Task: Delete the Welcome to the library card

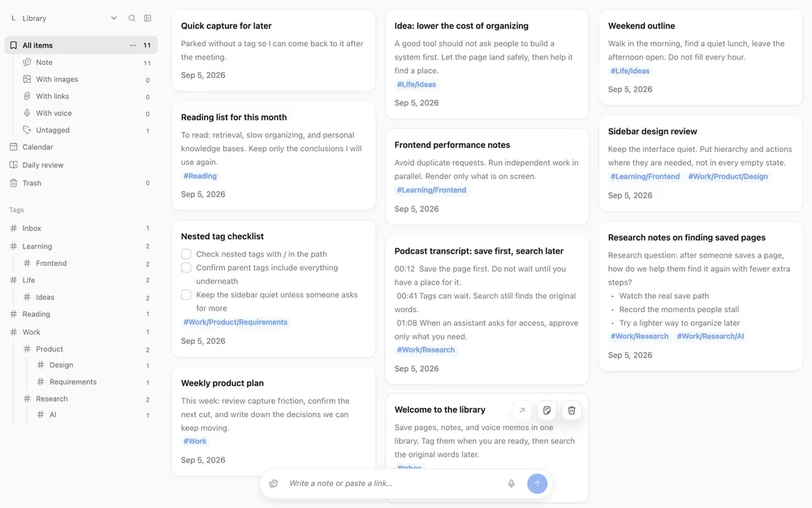Action: click(572, 410)
